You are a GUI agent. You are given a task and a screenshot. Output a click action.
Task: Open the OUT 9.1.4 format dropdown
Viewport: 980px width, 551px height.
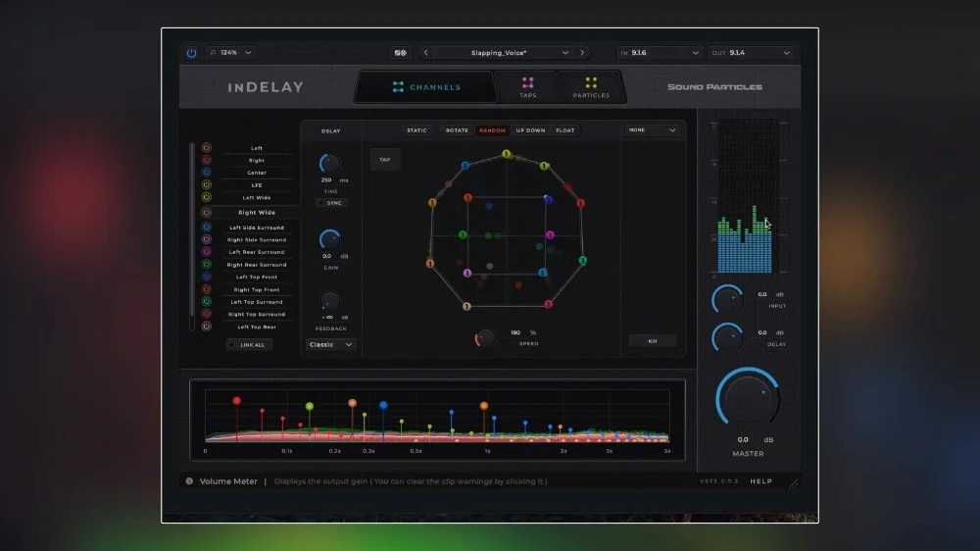750,53
